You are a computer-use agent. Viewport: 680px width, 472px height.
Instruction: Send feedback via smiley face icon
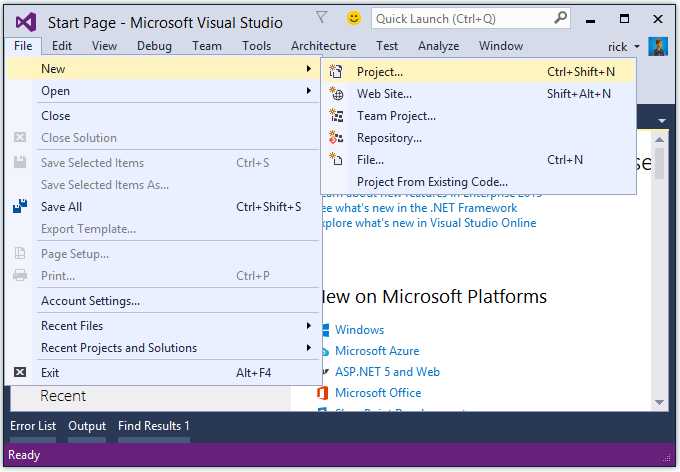pyautogui.click(x=354, y=18)
